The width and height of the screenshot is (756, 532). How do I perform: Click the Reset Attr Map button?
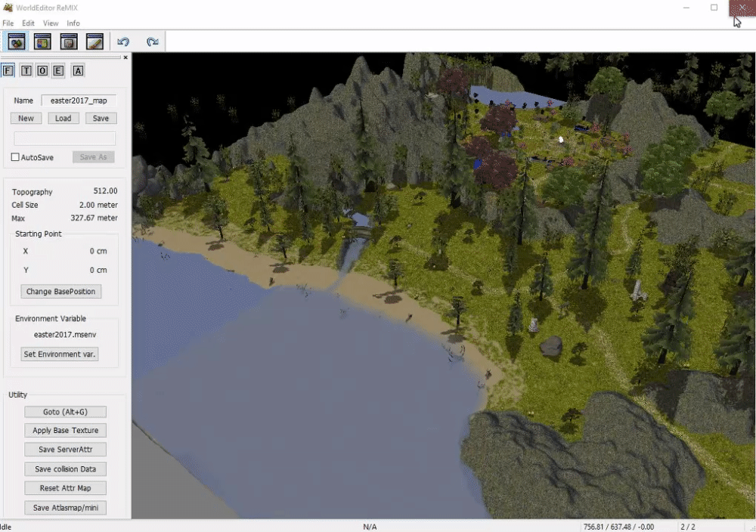(x=66, y=488)
